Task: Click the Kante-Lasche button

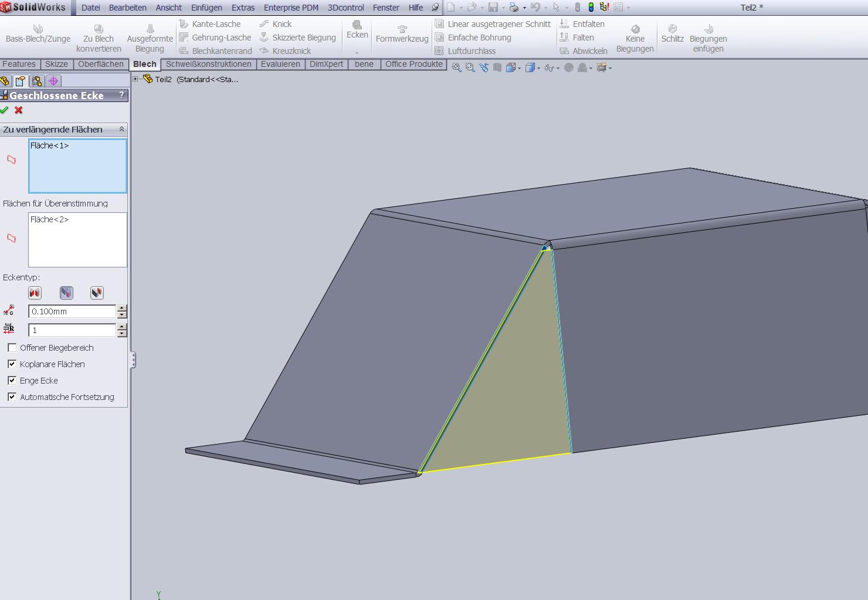Action: pyautogui.click(x=216, y=24)
